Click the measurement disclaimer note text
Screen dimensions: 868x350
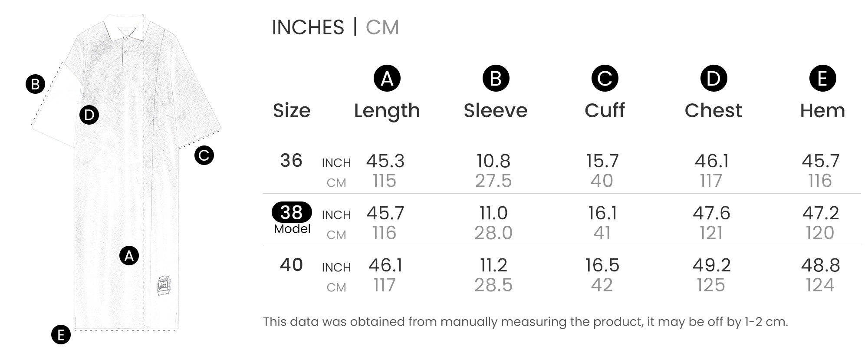[525, 322]
